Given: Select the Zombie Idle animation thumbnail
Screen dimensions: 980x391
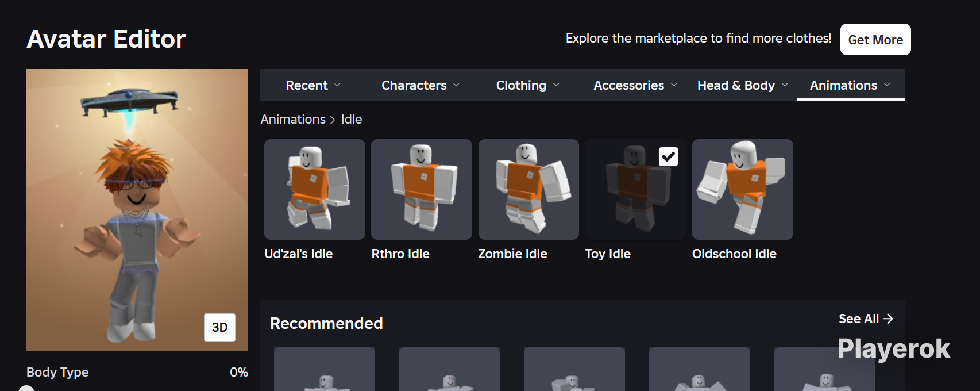Looking at the screenshot, I should click(528, 189).
